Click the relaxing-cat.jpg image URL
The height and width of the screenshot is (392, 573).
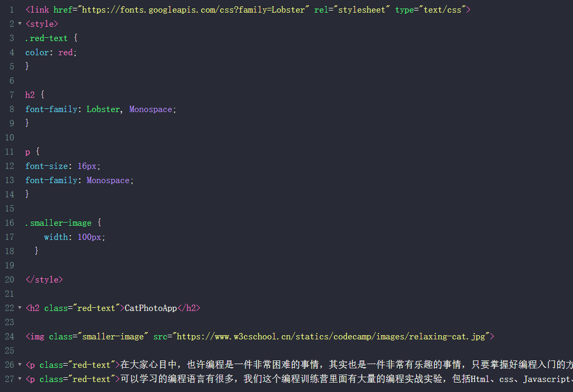[331, 336]
